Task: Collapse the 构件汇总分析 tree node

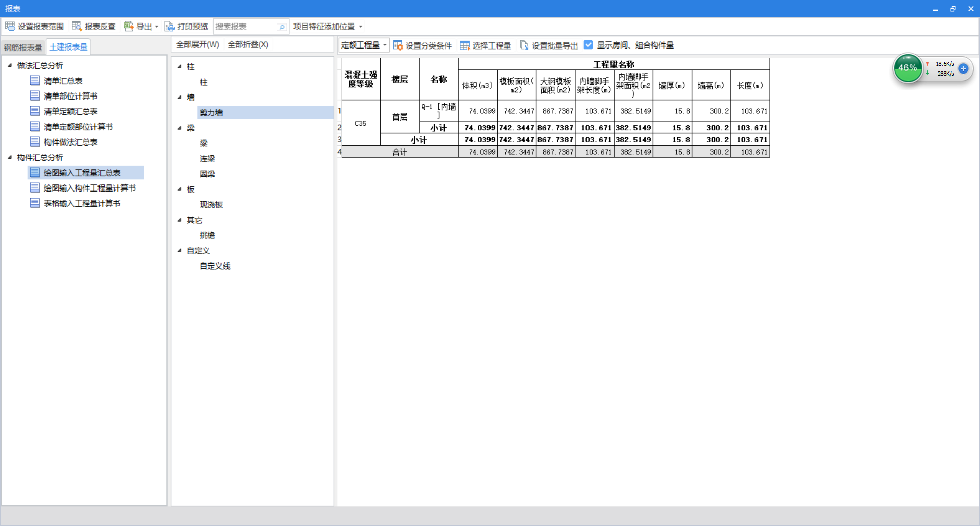Action: [x=10, y=157]
